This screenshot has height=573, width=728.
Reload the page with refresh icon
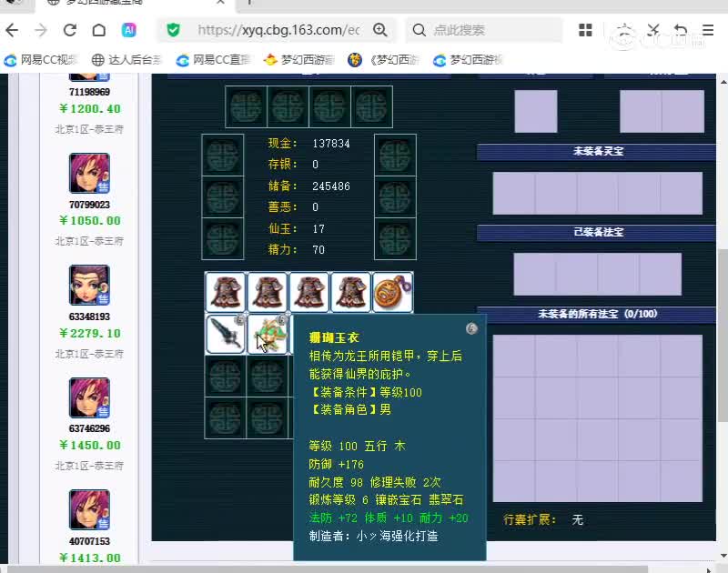tap(70, 30)
